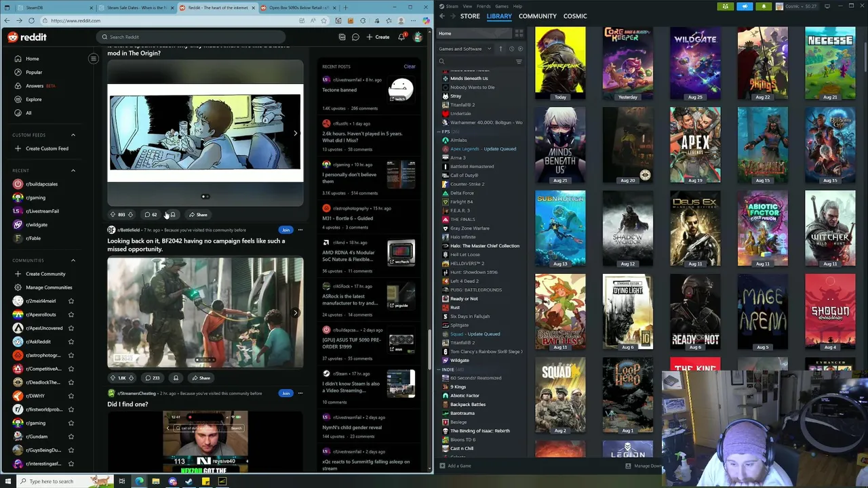Switch Steam library to grid collections view
Viewport: 868px width, 488px height.
click(519, 33)
